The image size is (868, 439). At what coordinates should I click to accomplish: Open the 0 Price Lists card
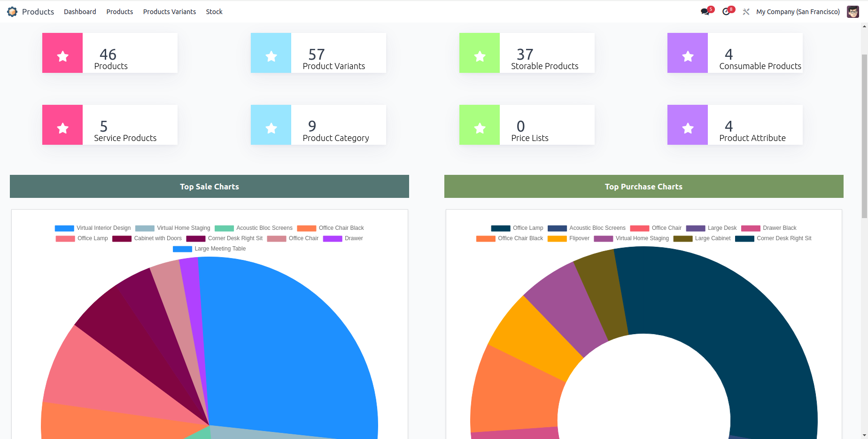click(527, 125)
